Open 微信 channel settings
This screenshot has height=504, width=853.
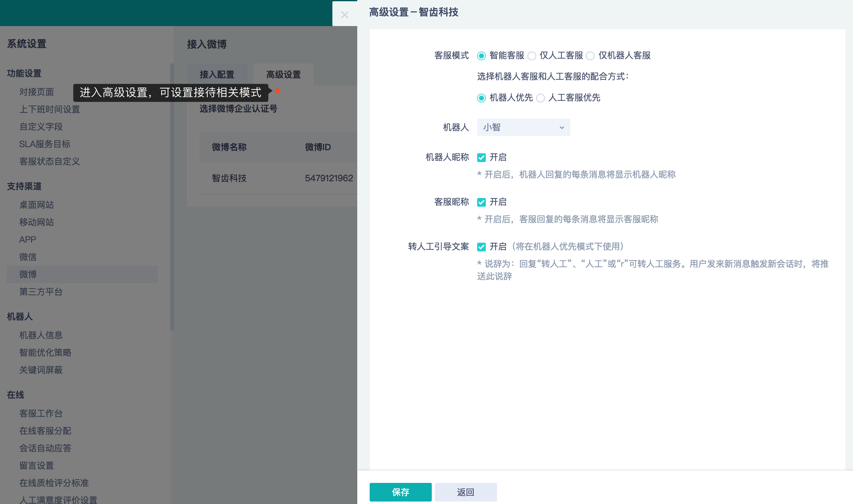(28, 257)
